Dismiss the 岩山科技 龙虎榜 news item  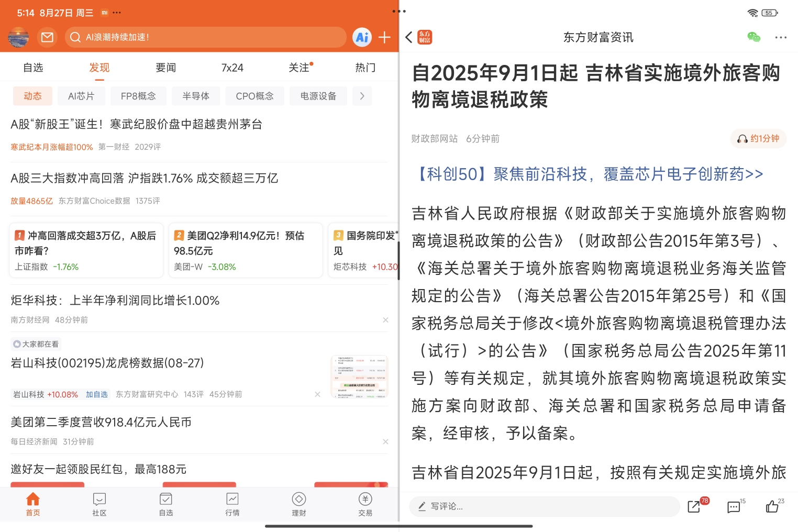[x=317, y=394]
